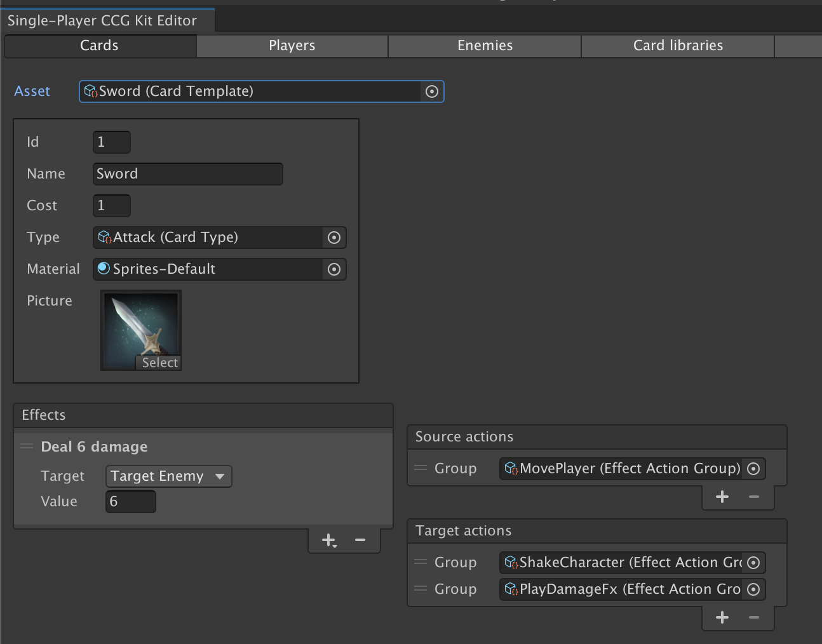
Task: Open the object picker for PlayDamageFx action group
Action: coord(753,589)
